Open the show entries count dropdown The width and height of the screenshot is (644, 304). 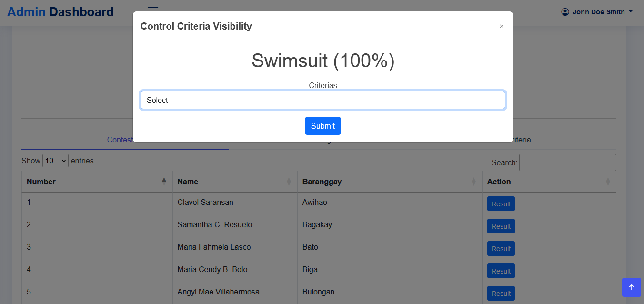(56, 161)
